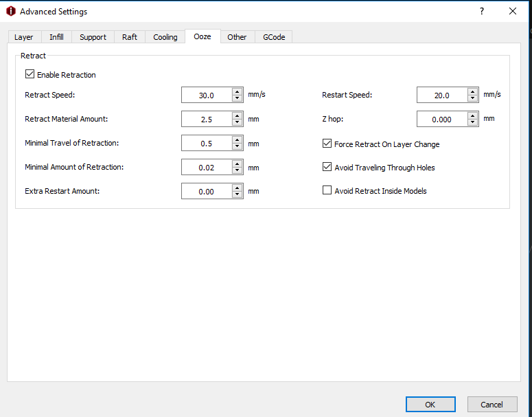The width and height of the screenshot is (532, 417).
Task: Disable the Enable Retraction checkbox
Action: (x=30, y=74)
